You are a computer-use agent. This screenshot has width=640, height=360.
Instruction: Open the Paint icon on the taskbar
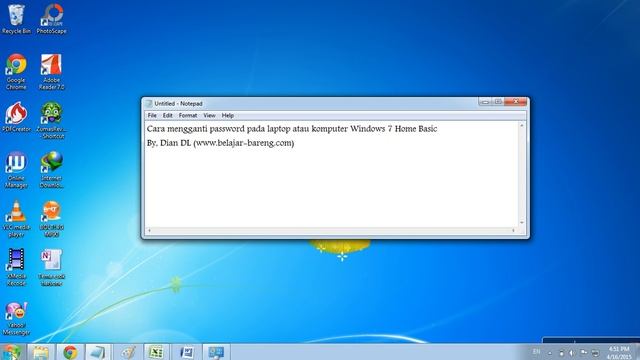pos(129,352)
